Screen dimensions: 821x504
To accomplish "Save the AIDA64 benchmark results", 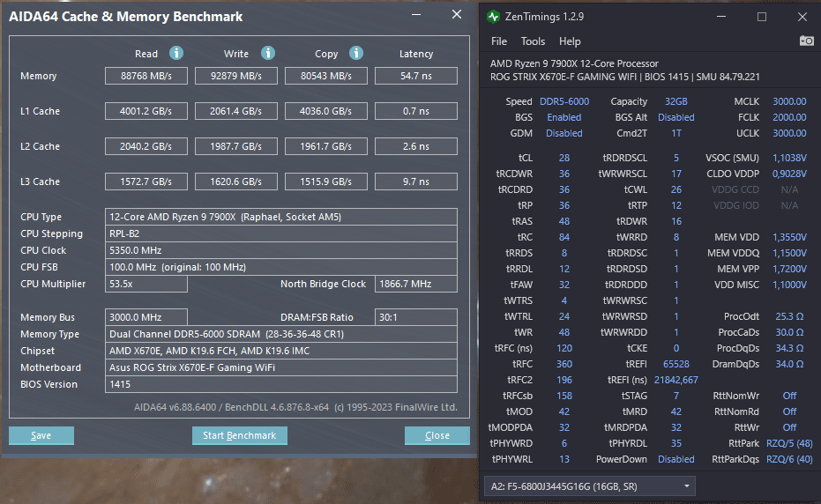I will coord(41,435).
